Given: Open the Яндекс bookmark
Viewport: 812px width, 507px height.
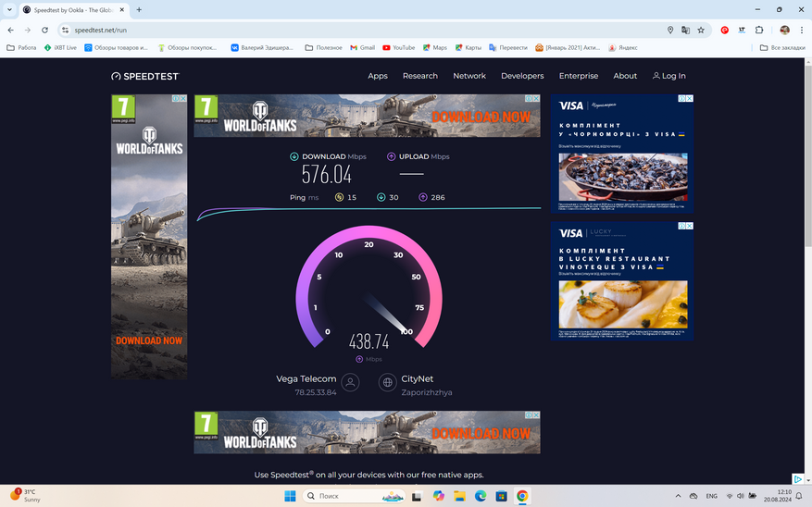Looking at the screenshot, I should (x=623, y=47).
